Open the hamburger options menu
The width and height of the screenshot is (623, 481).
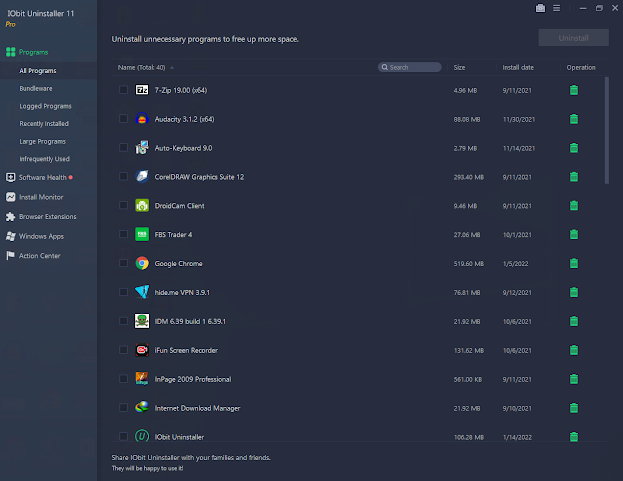point(557,8)
